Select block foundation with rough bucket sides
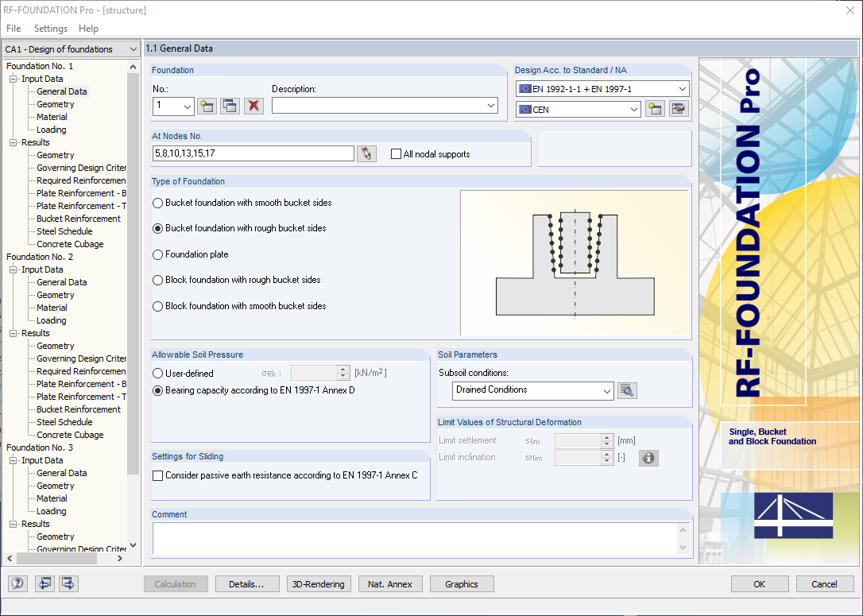 point(158,281)
